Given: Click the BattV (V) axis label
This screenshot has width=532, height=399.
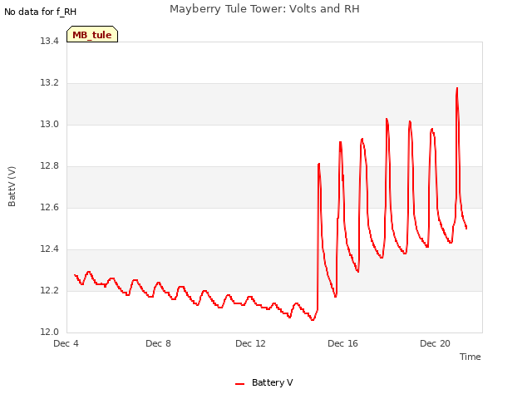Looking at the screenshot, I should click(x=12, y=186).
